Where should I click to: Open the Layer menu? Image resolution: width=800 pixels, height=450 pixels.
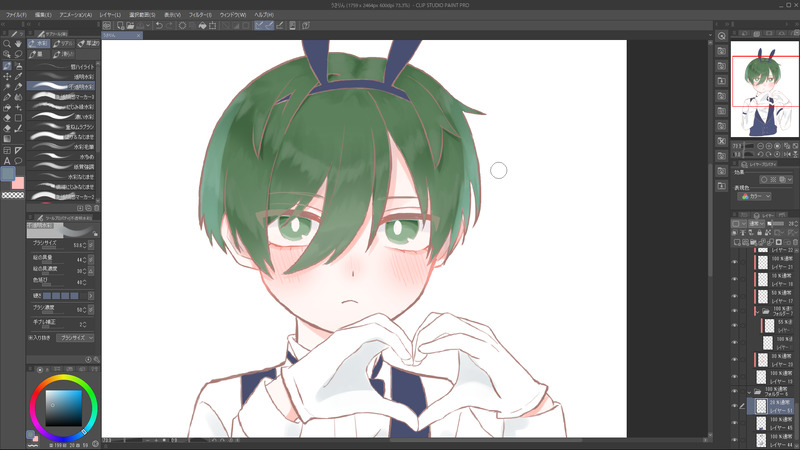click(x=110, y=15)
